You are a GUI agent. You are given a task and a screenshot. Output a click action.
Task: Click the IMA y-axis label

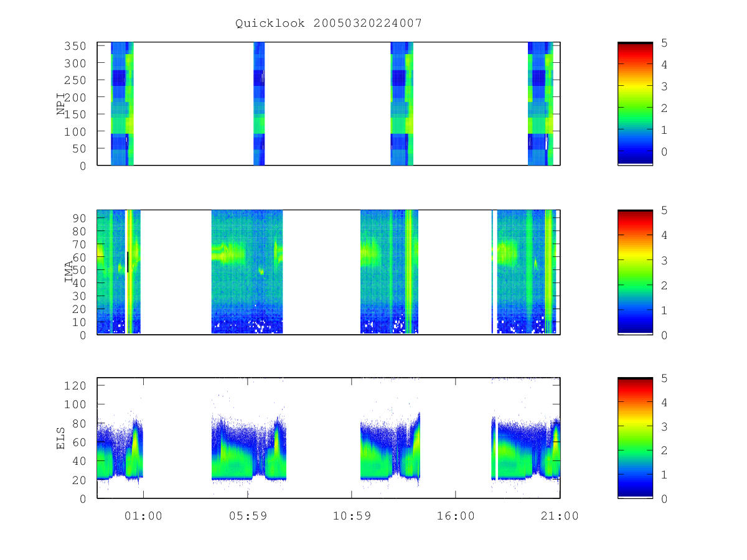point(68,272)
